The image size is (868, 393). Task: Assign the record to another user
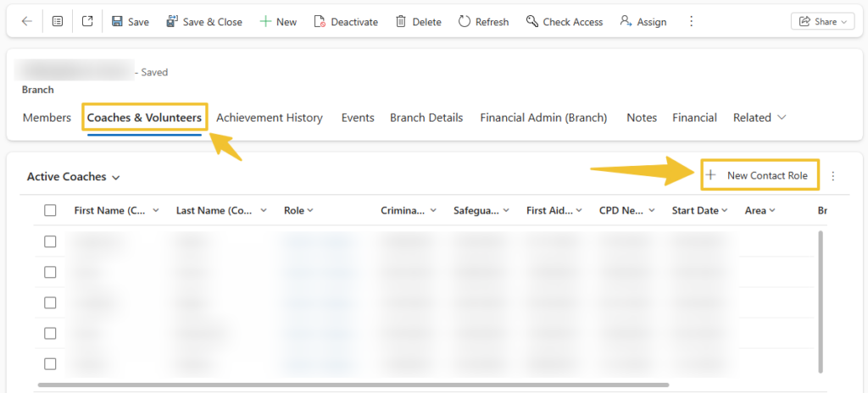(x=643, y=22)
